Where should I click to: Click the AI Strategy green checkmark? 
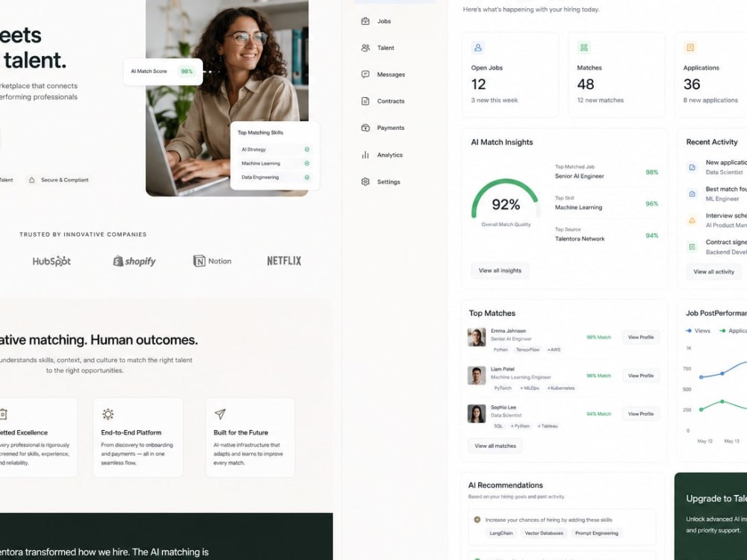coord(307,149)
